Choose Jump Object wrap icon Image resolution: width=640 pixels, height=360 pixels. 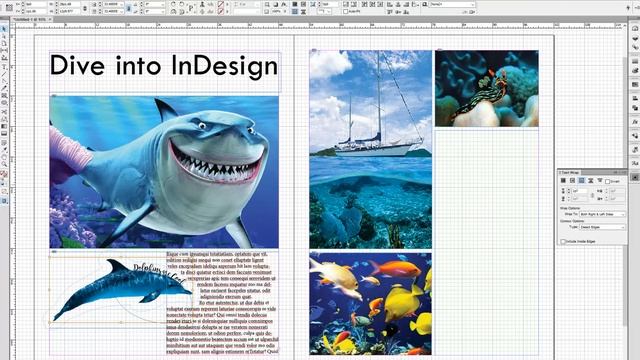tap(591, 180)
